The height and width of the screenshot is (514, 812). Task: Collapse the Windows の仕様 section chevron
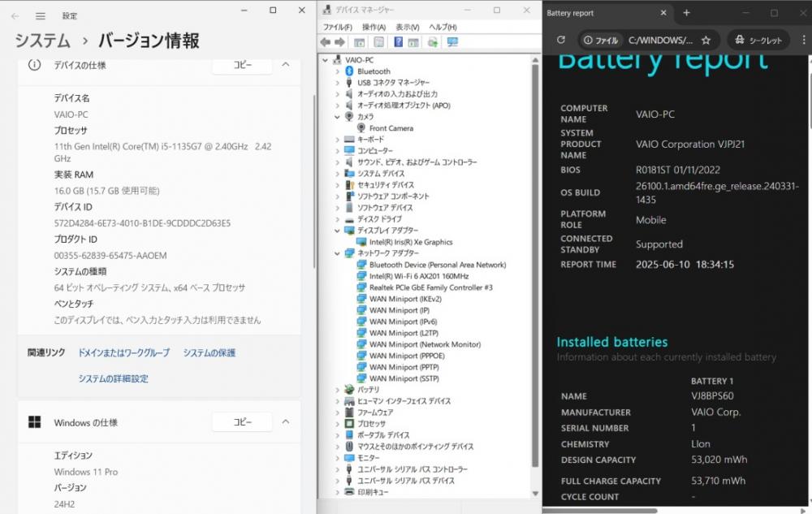tap(285, 422)
